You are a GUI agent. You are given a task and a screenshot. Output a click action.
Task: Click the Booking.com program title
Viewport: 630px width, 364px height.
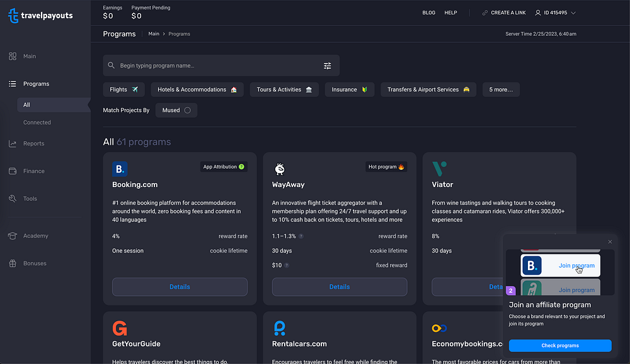tap(135, 185)
